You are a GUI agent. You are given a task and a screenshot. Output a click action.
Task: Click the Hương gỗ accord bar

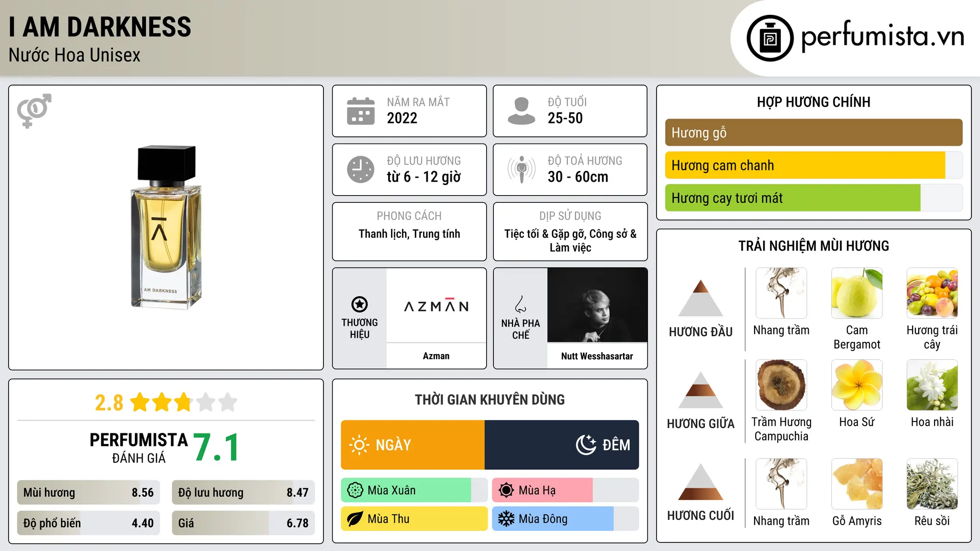point(813,132)
